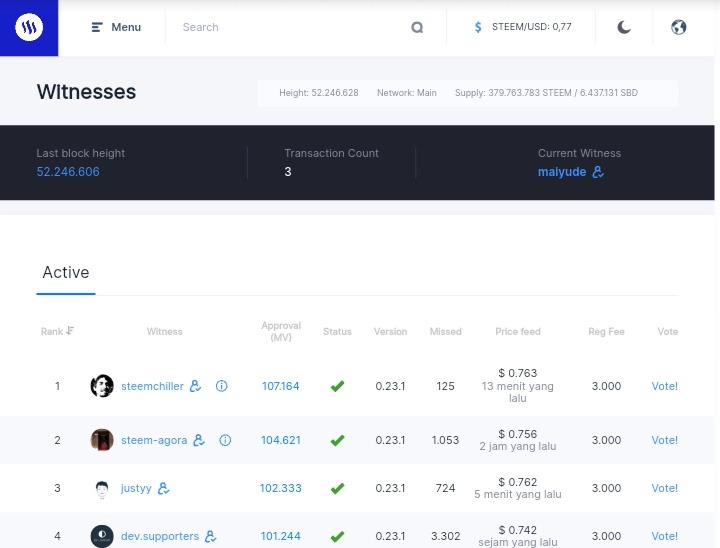Click steemchiller's avatar image
Viewport: 720px width, 548px height.
[x=102, y=386]
